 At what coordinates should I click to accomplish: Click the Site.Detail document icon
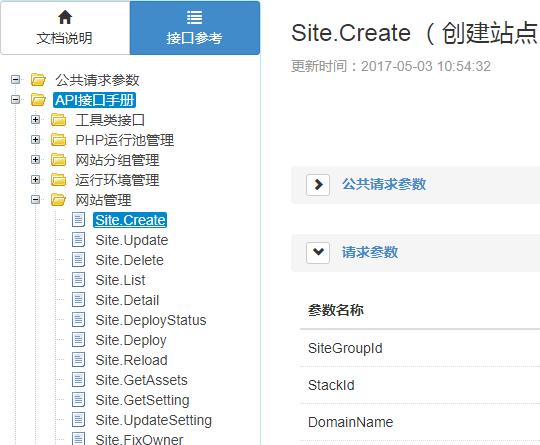click(78, 299)
